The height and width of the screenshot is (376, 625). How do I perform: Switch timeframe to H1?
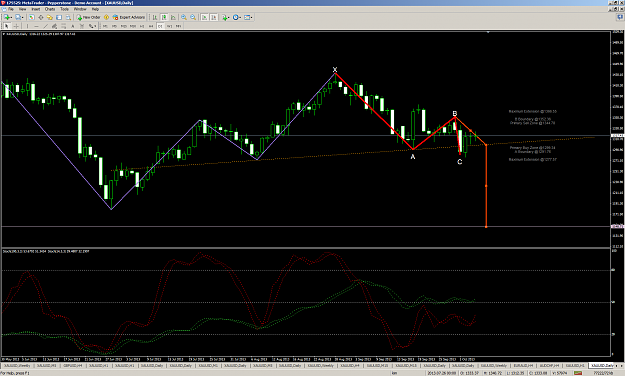(x=142, y=26)
